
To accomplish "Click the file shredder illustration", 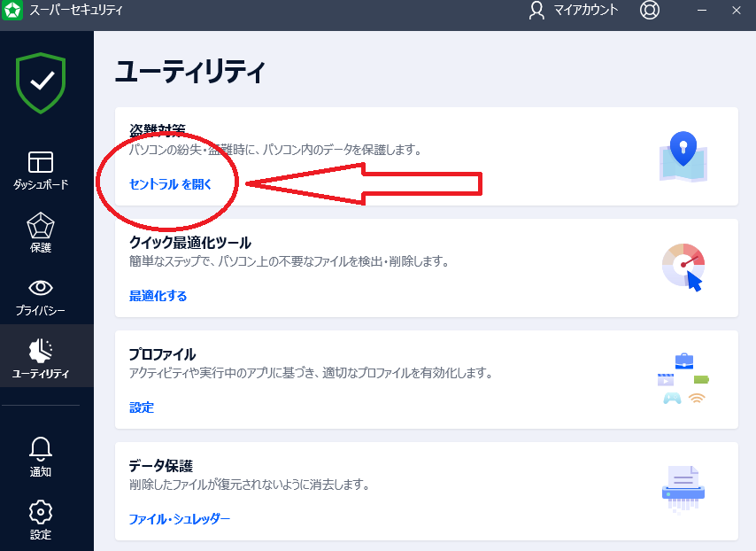I will 683,490.
